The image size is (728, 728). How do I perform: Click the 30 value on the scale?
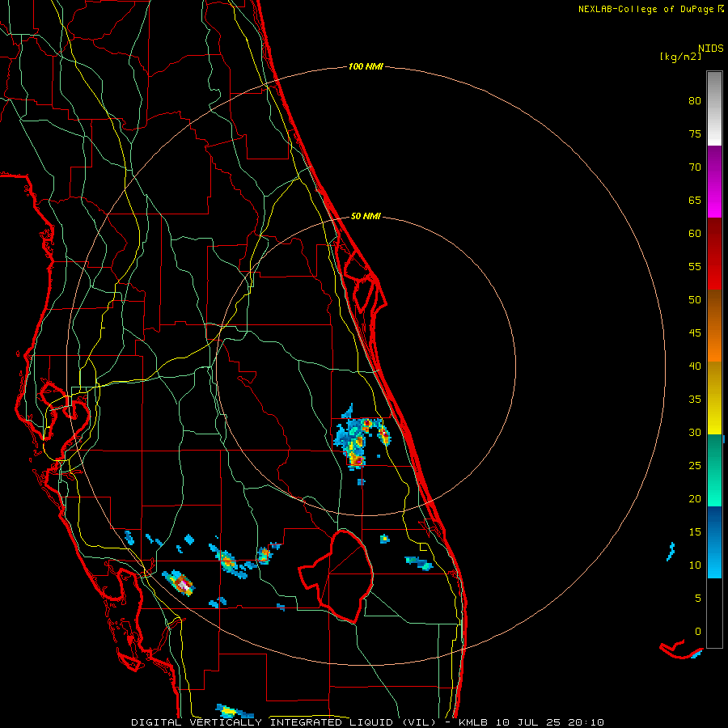click(x=695, y=433)
